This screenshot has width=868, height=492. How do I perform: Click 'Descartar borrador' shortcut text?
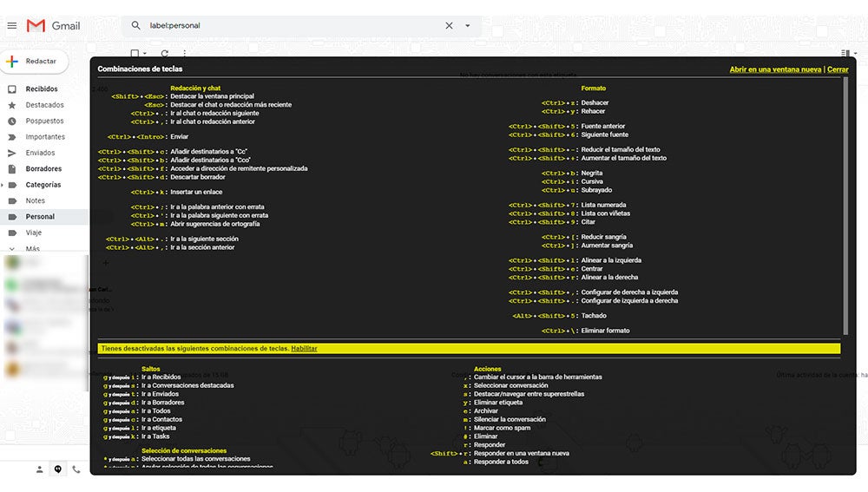(x=198, y=177)
